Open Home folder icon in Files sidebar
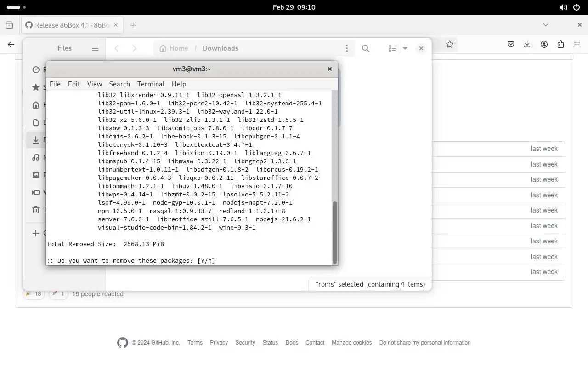 (36, 105)
